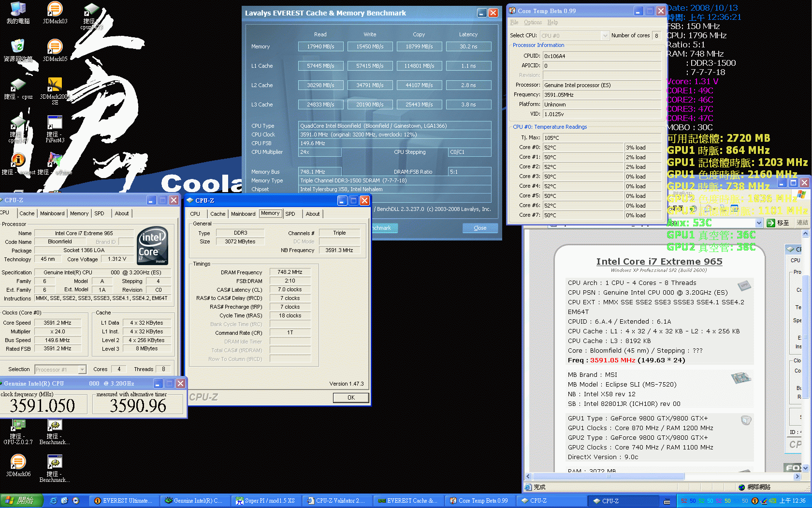Select Mainboard tab in left CPU-Z window

pyautogui.click(x=52, y=213)
